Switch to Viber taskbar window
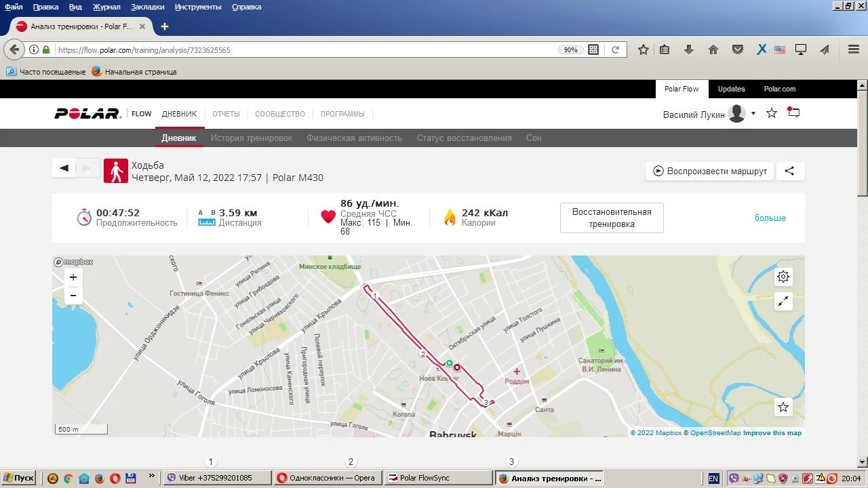The height and width of the screenshot is (488, 868). [217, 478]
